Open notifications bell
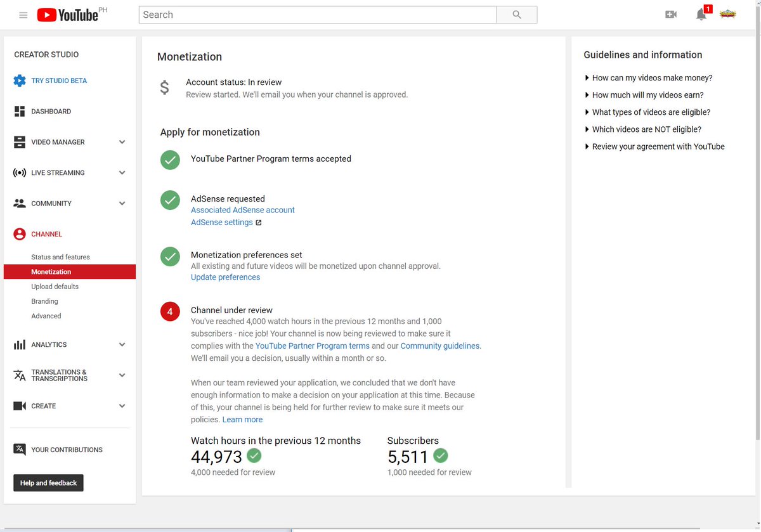 click(701, 15)
